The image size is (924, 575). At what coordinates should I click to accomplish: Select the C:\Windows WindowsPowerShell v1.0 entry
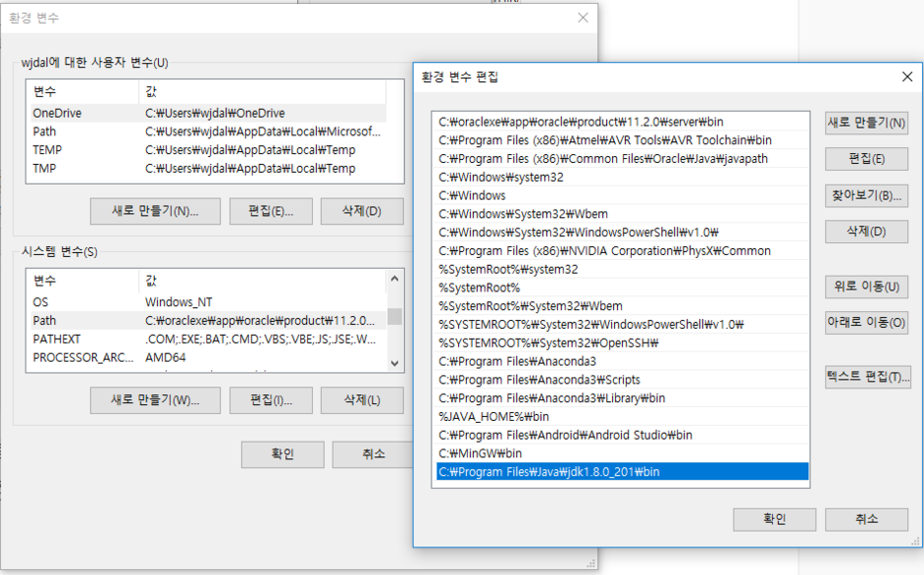tap(622, 232)
